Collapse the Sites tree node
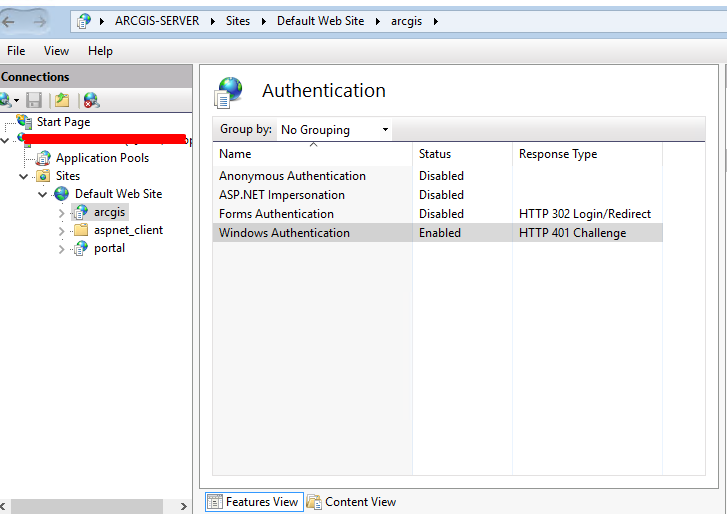Screen dimensions: 727x514 point(24,176)
